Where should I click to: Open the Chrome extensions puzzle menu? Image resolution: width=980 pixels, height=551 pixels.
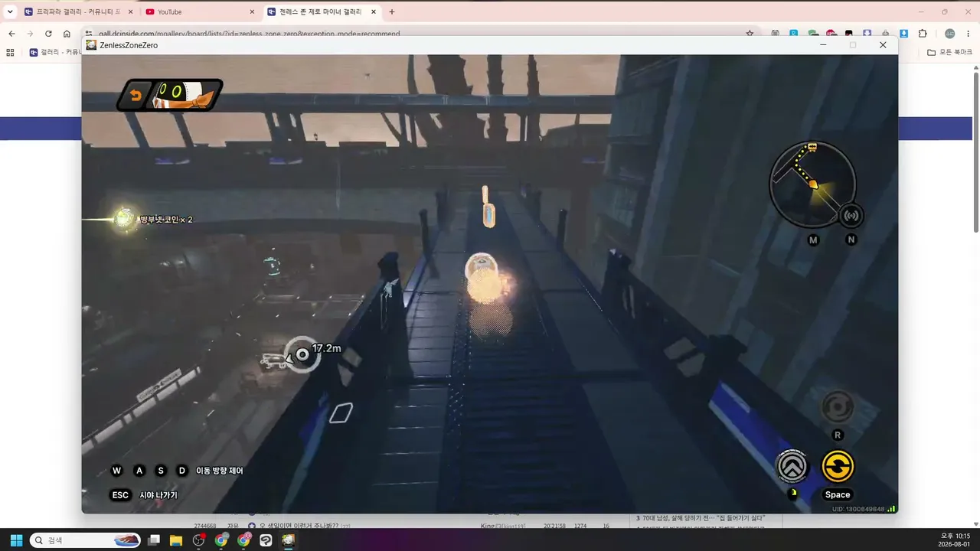[922, 34]
